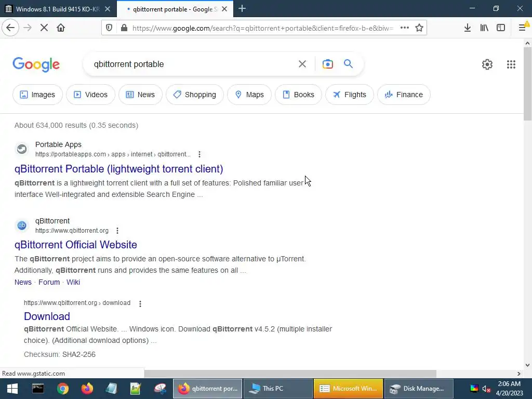Open more options for Portable Apps result

199,154
